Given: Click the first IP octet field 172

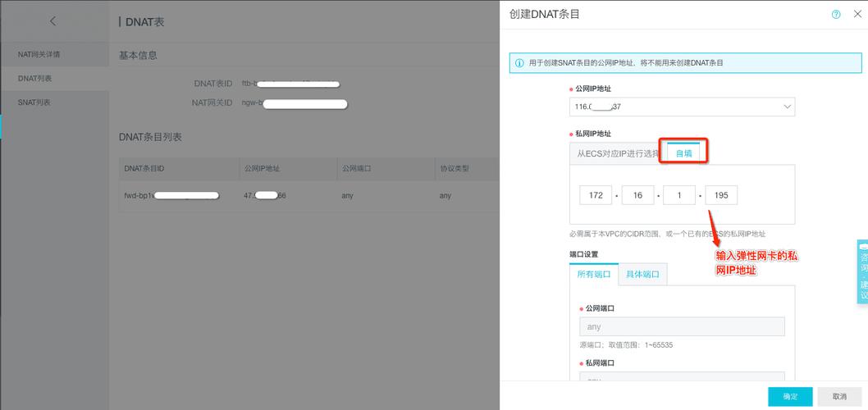Looking at the screenshot, I should pyautogui.click(x=596, y=195).
